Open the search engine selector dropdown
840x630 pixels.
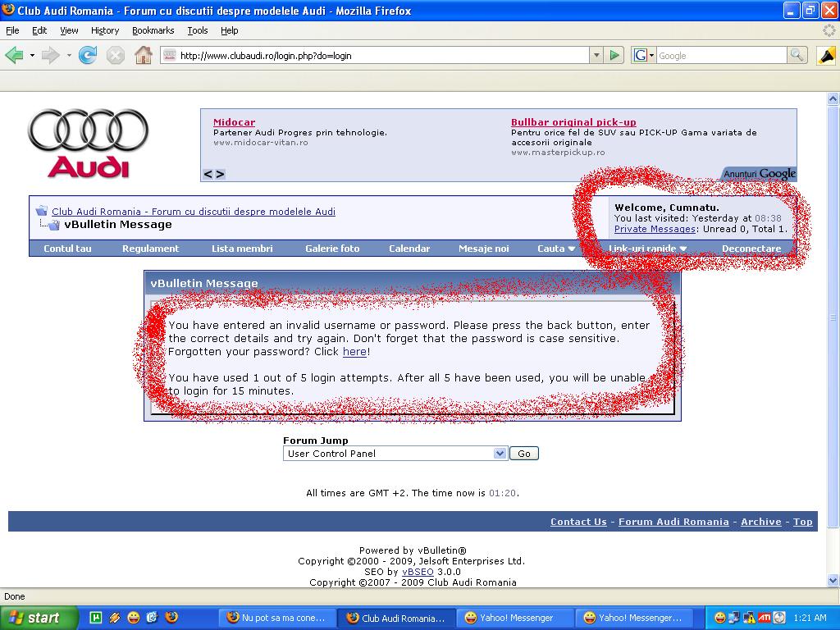[651, 55]
